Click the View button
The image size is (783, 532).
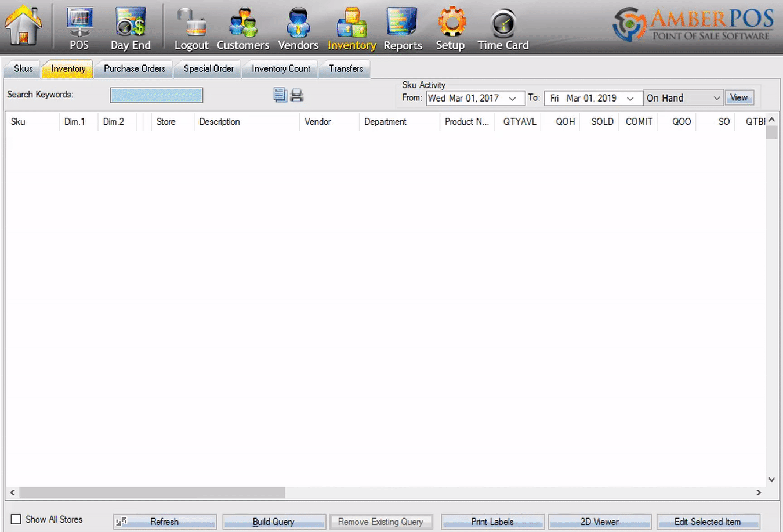click(739, 97)
